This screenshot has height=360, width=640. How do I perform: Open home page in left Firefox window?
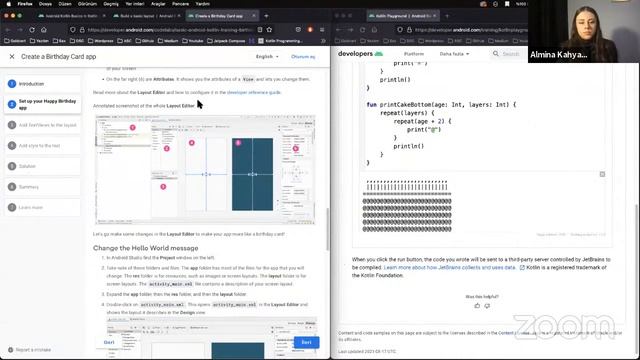pos(44,30)
